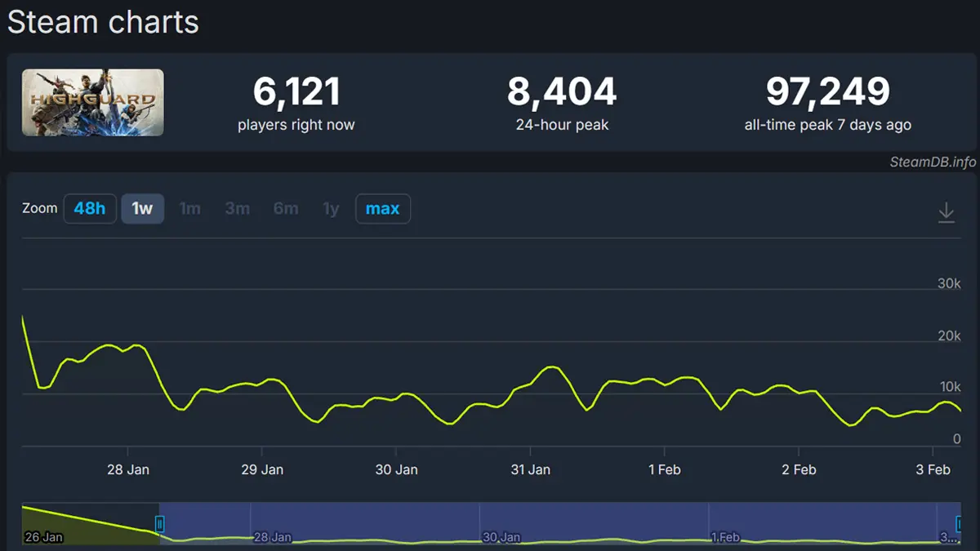Screen dimensions: 980x551
Task: Click the Steam charts heading
Action: [x=103, y=22]
